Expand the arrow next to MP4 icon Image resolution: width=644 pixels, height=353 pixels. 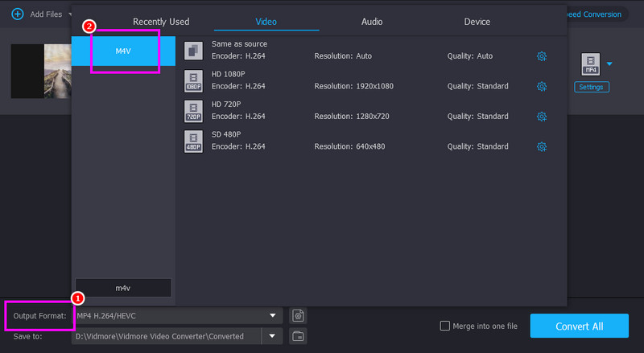[x=609, y=64]
